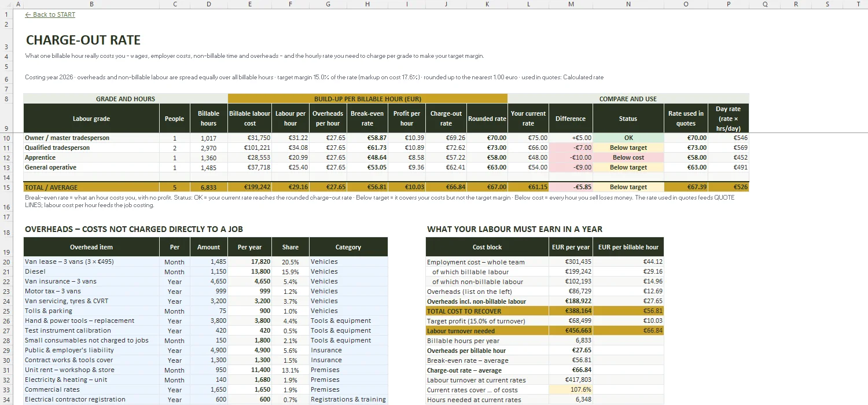Select 'Van lease – 3 vans' overhead item

pos(91,262)
